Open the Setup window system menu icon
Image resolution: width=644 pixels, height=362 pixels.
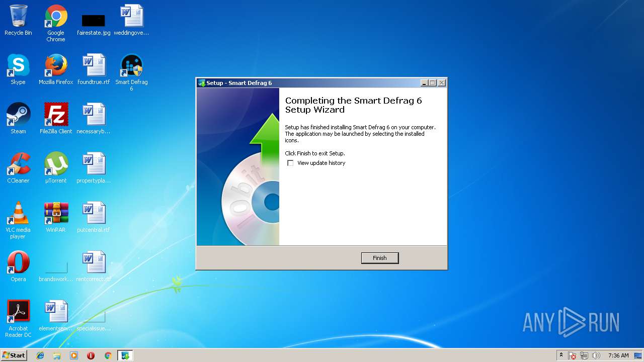[x=202, y=83]
